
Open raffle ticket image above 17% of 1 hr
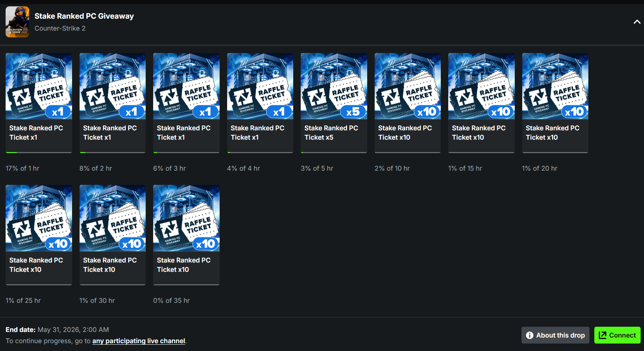pyautogui.click(x=39, y=86)
